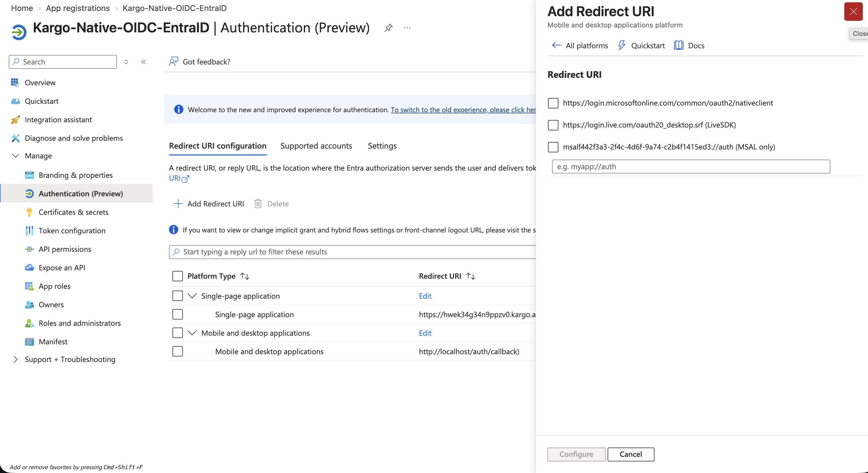Click the Add Redirect URI button label
The width and height of the screenshot is (868, 473).
click(216, 204)
